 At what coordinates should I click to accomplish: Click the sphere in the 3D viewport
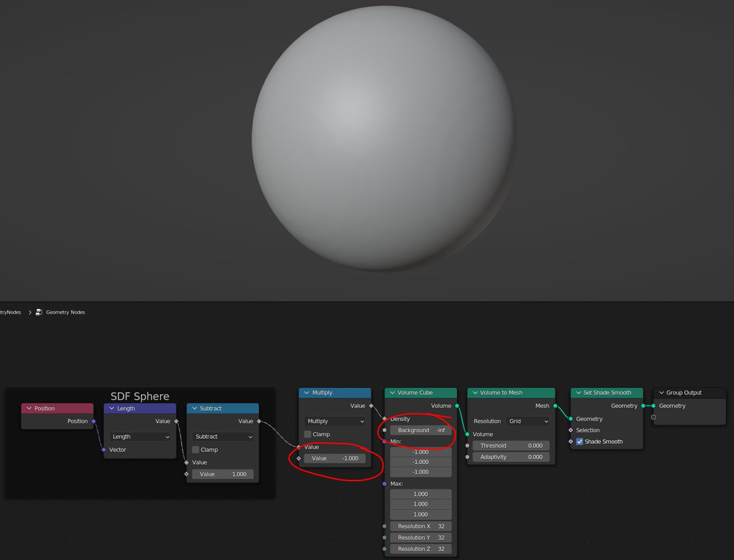click(383, 138)
